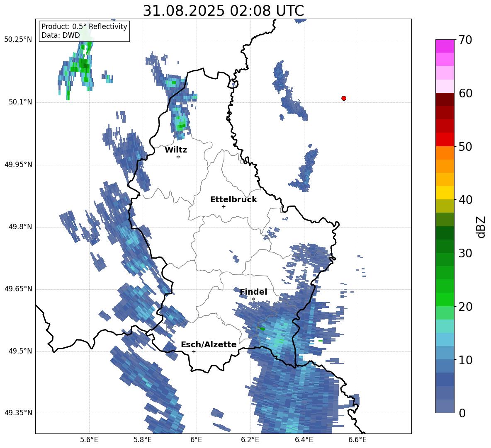Click the Wiltz station cross marker
The image size is (491, 448).
point(178,157)
